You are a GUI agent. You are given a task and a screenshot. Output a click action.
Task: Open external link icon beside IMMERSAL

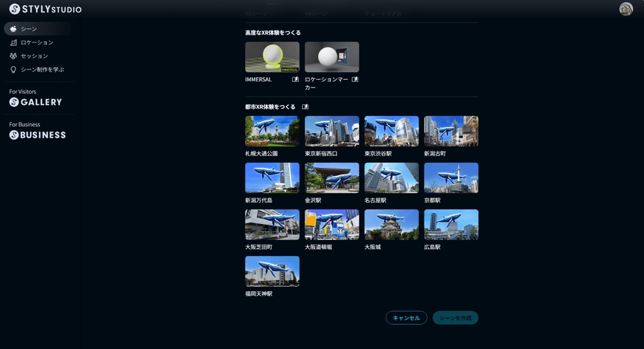(296, 80)
